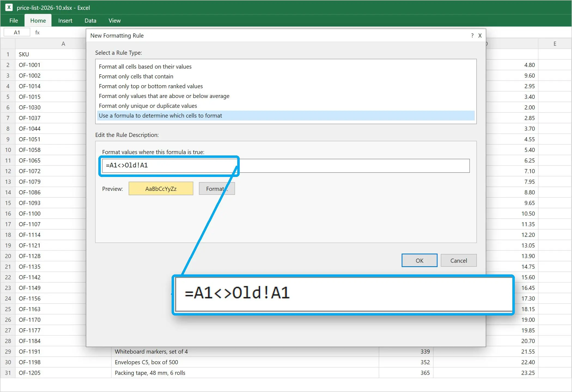Click the quantity cell 365

406,373
